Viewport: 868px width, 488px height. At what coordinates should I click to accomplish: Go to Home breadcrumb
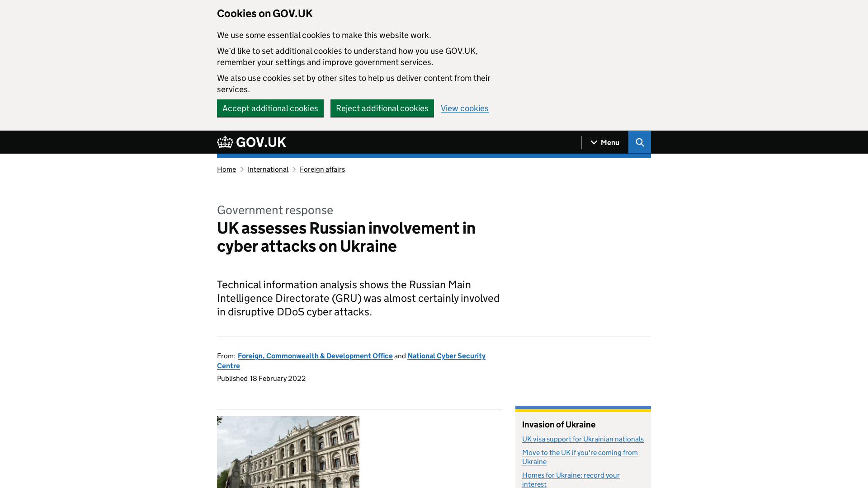(x=226, y=169)
